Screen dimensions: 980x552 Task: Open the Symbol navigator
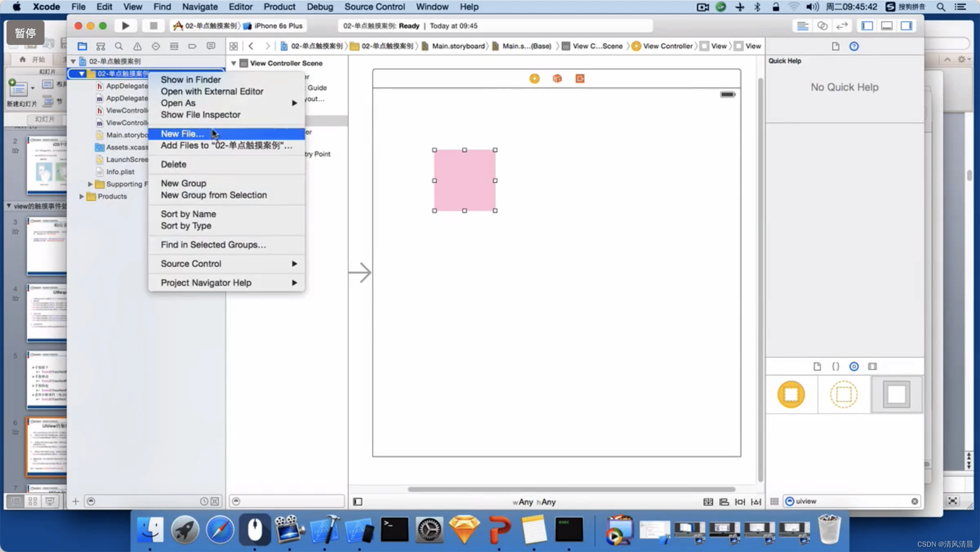(100, 46)
